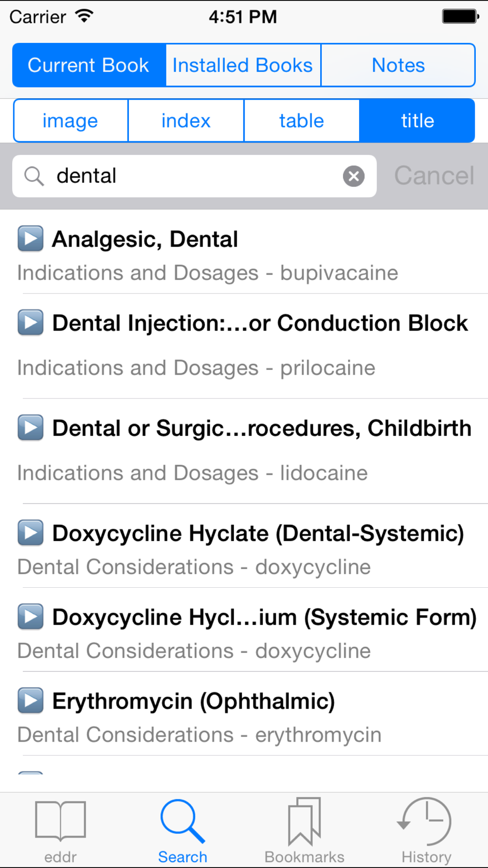This screenshot has height=868, width=488.
Task: Filter results by image
Action: (70, 121)
